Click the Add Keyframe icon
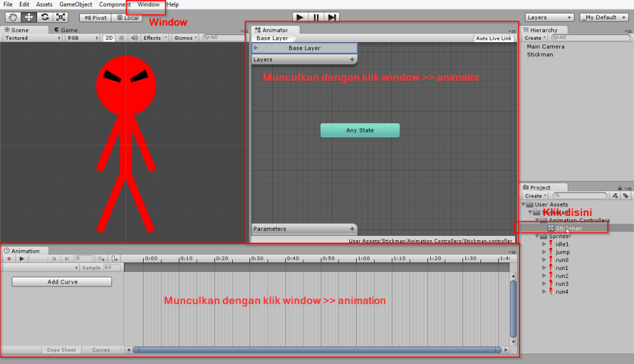634x364 pixels. [101, 259]
